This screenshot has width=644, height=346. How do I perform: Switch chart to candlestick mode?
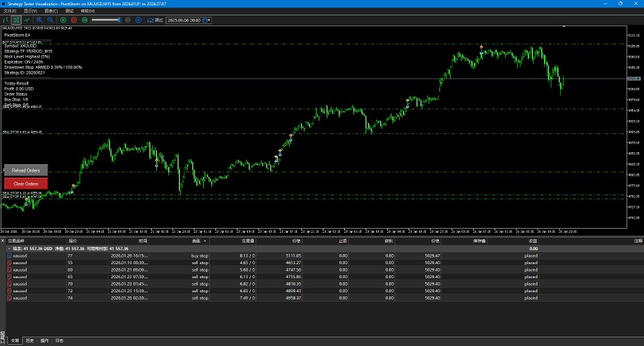tap(16, 19)
